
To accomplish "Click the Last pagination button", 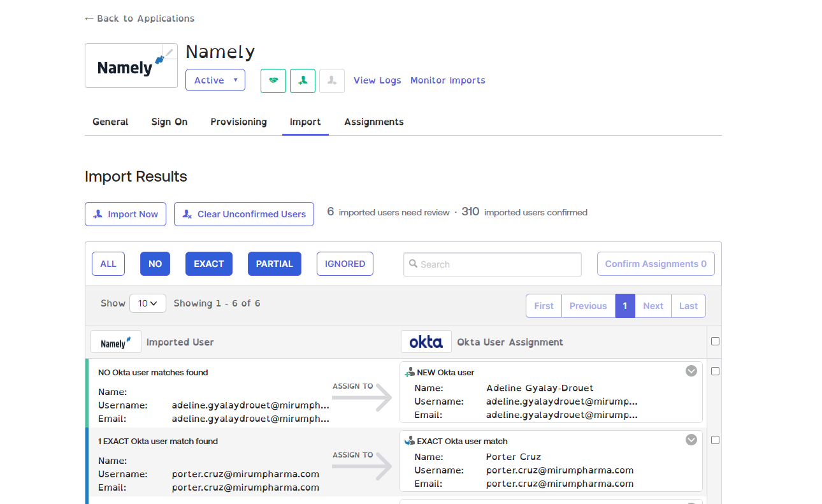I will click(x=688, y=306).
